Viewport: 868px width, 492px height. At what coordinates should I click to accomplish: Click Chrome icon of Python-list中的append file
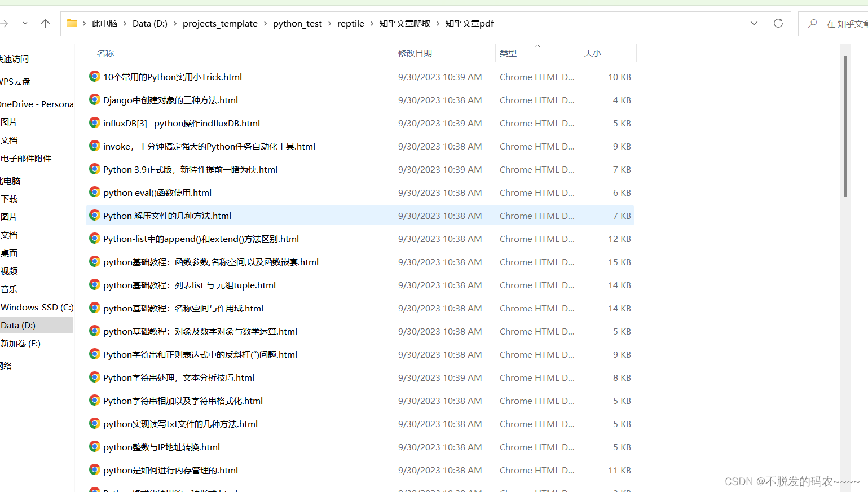point(95,238)
